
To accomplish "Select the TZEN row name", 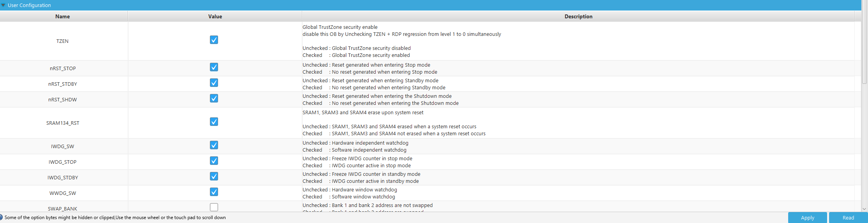I will point(62,41).
